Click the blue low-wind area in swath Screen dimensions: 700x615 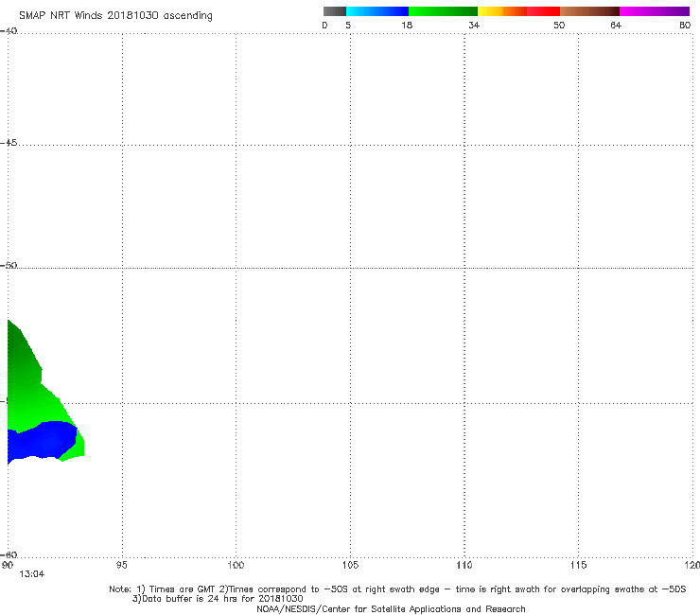pos(43,440)
